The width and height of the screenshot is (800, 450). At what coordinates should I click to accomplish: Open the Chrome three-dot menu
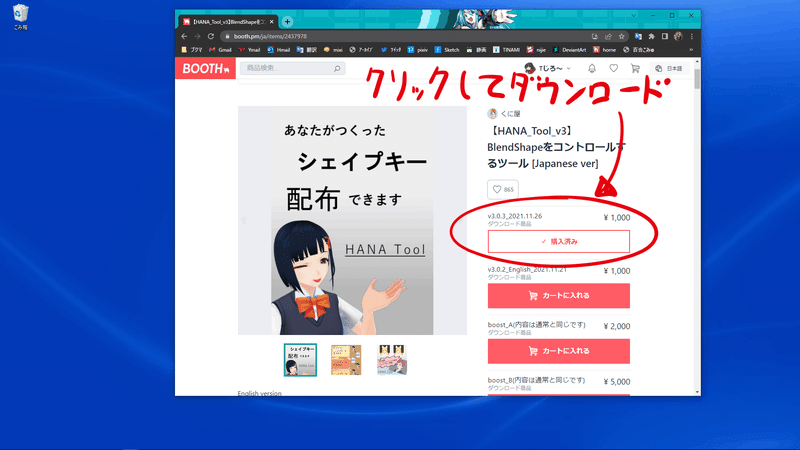click(692, 36)
